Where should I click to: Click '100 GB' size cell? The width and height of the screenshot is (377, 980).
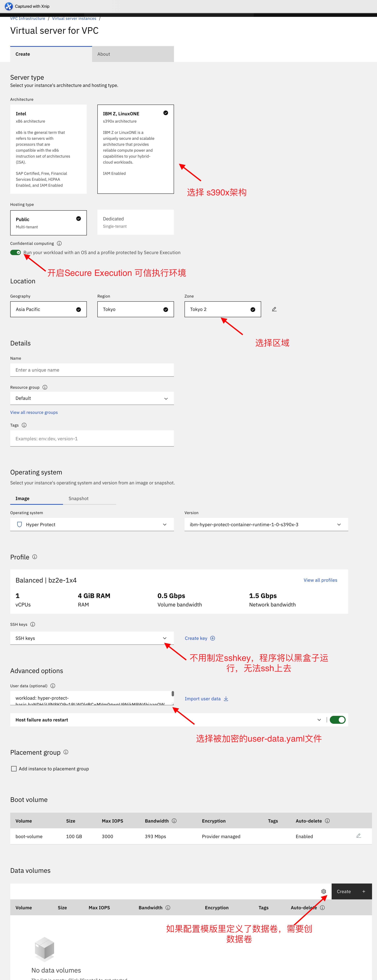pos(74,837)
